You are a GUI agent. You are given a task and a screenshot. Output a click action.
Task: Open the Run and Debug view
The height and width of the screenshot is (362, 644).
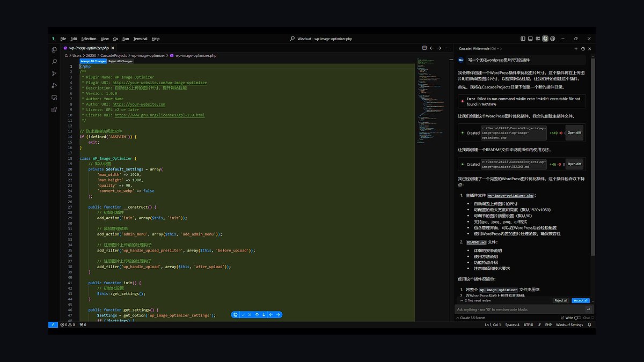point(54,86)
